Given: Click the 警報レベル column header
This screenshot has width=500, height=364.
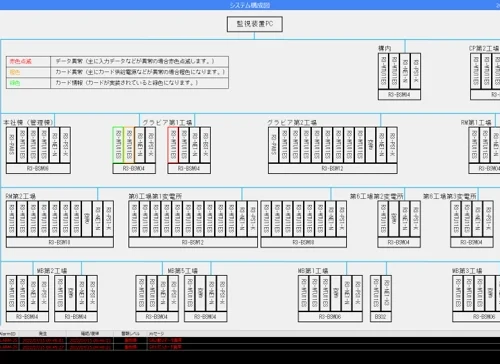Looking at the screenshot, I should coord(130,333).
